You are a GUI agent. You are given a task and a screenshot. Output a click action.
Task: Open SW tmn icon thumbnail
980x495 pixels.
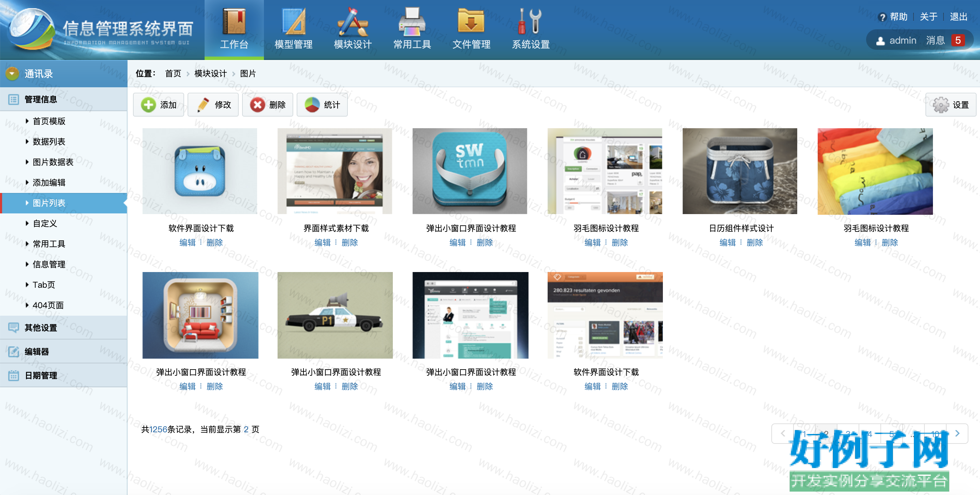470,171
